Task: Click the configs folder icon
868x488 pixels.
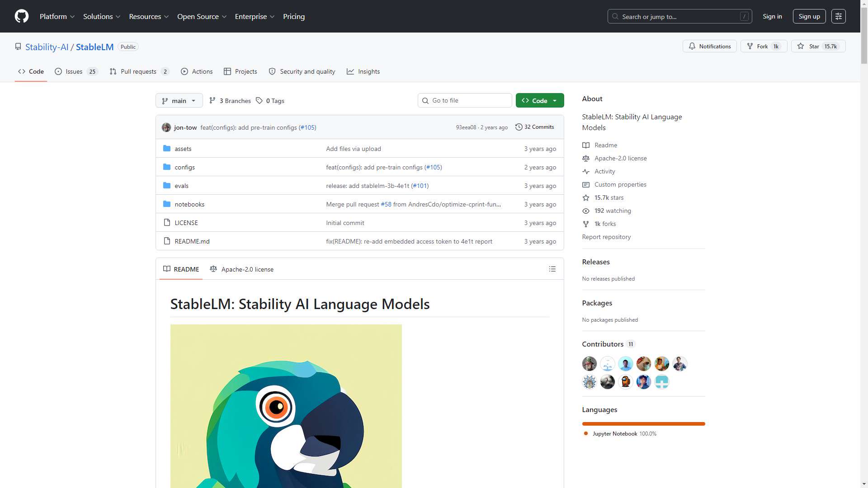Action: point(167,167)
